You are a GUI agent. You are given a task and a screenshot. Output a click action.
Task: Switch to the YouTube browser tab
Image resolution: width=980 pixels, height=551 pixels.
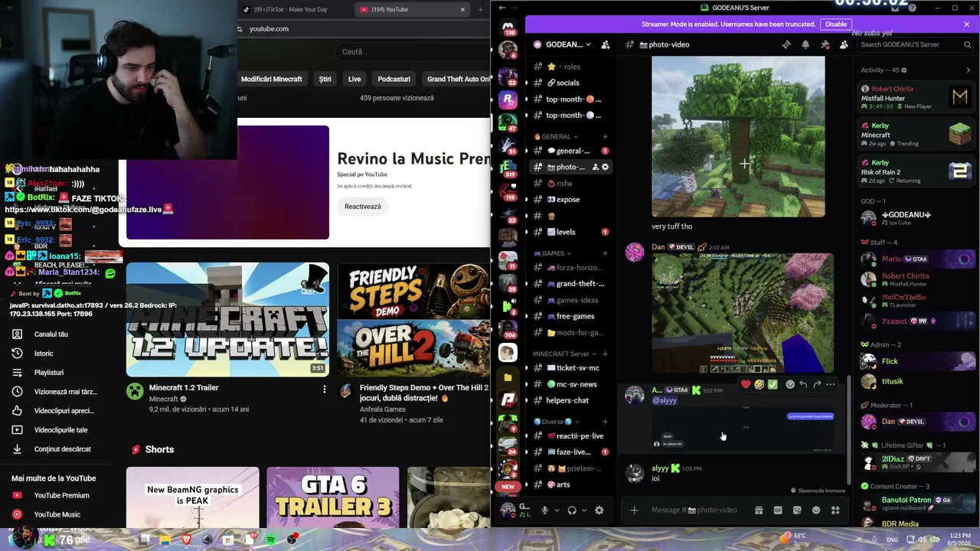pyautogui.click(x=413, y=9)
